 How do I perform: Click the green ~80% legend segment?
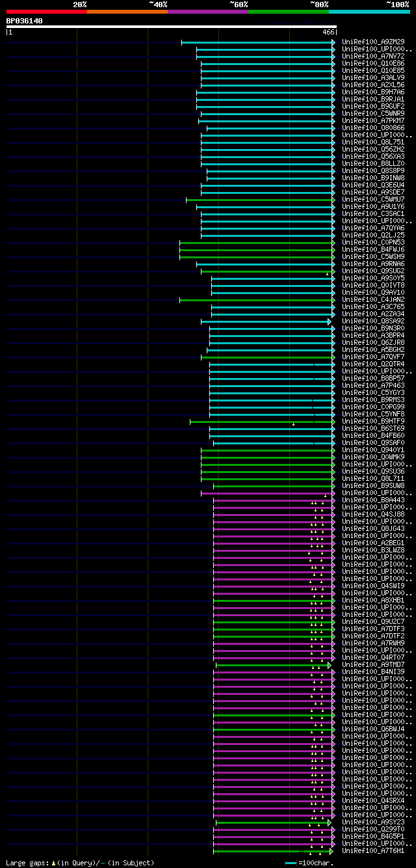289,11
